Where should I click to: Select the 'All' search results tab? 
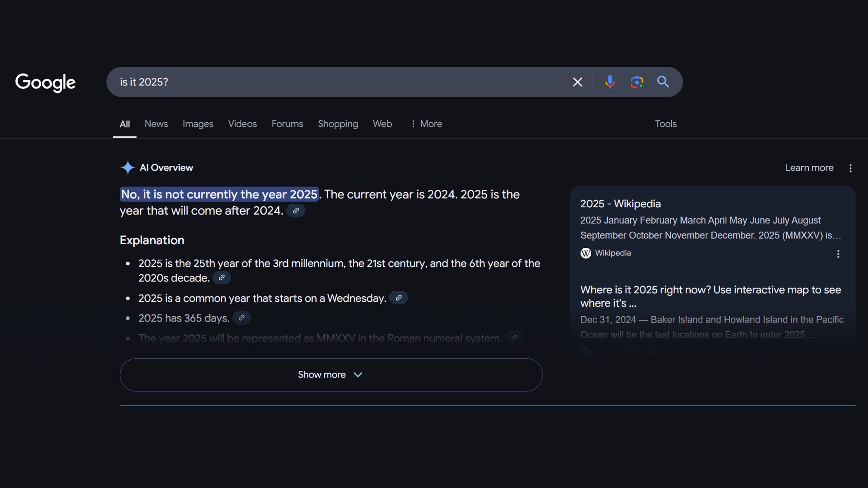point(124,124)
